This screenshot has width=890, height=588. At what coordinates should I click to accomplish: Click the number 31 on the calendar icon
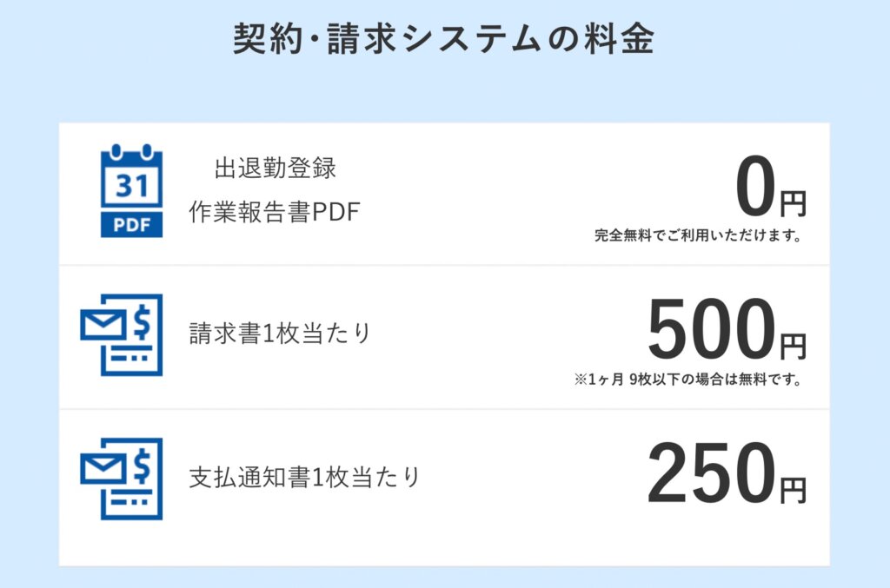point(131,185)
